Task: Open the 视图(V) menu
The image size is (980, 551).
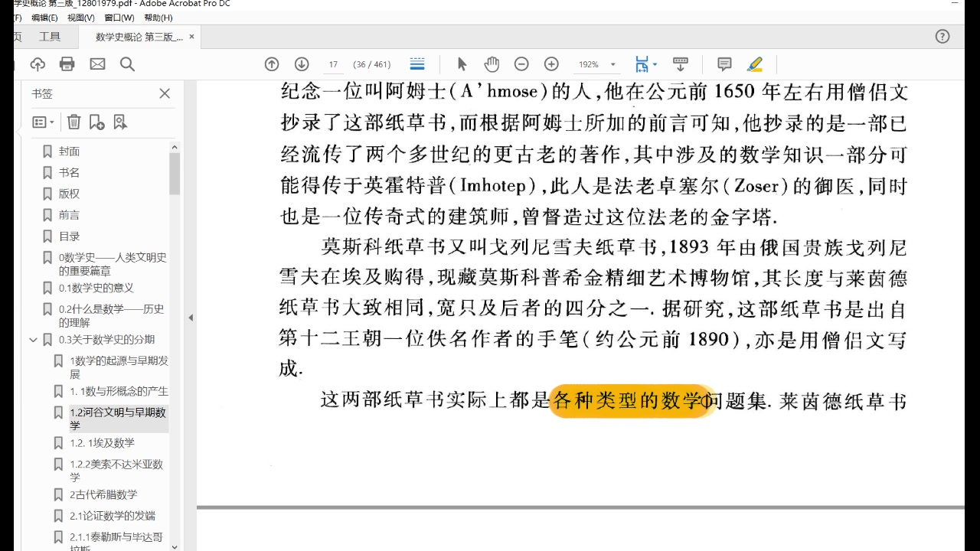Action: pyautogui.click(x=81, y=18)
